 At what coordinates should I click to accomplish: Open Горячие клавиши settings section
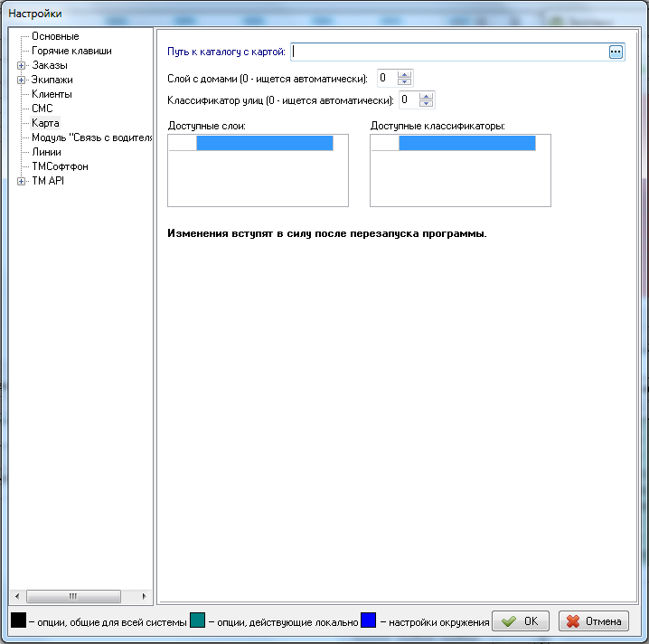click(71, 51)
